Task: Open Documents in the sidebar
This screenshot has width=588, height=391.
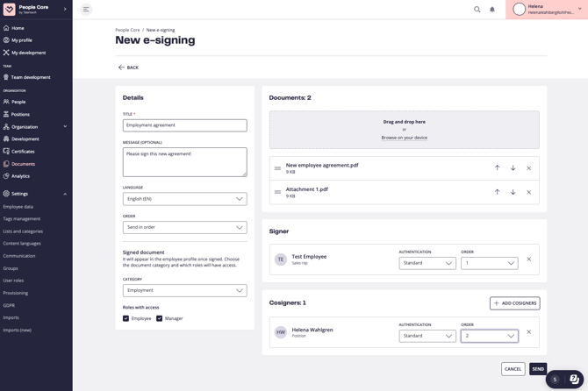Action: pyautogui.click(x=23, y=164)
